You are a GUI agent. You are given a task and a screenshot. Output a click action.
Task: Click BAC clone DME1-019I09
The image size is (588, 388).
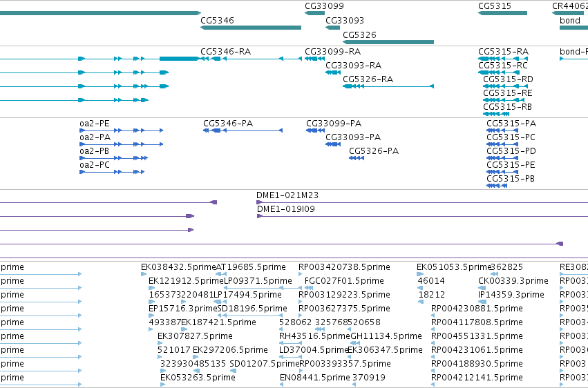423,216
